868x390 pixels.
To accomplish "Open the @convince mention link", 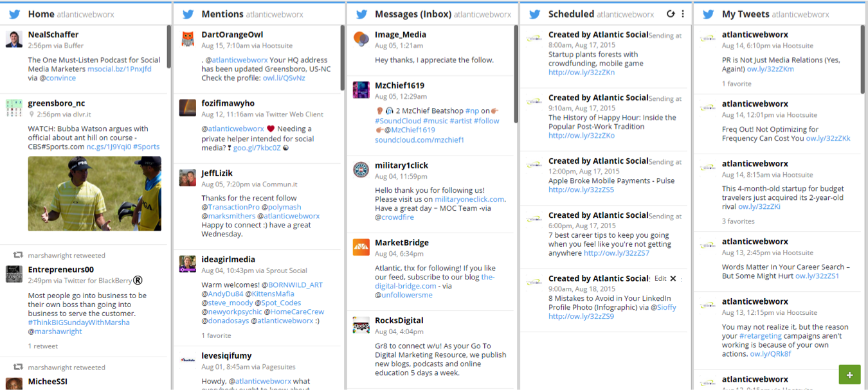I will 57,78.
